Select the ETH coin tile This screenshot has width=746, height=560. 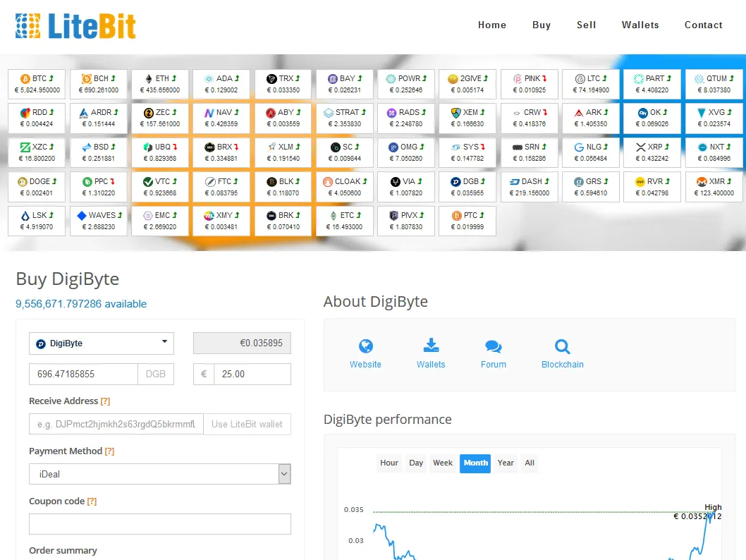160,84
